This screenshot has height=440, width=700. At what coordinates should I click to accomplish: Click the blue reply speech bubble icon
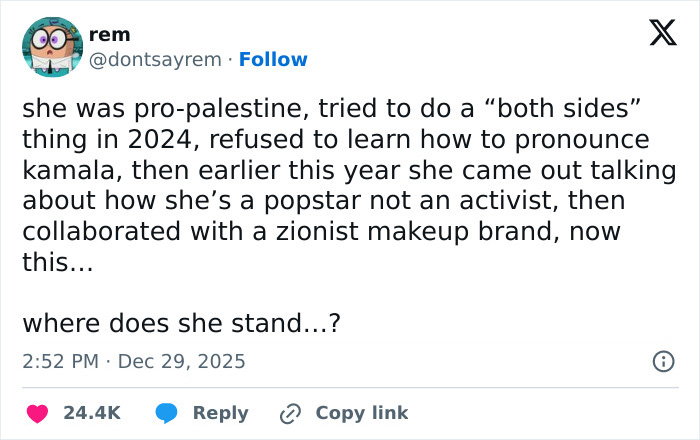tap(167, 413)
